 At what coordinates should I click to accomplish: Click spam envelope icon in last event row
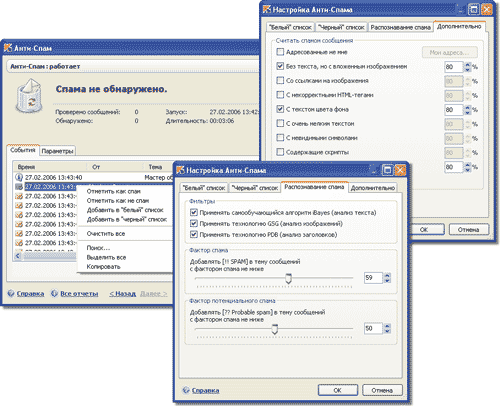pos(19,243)
